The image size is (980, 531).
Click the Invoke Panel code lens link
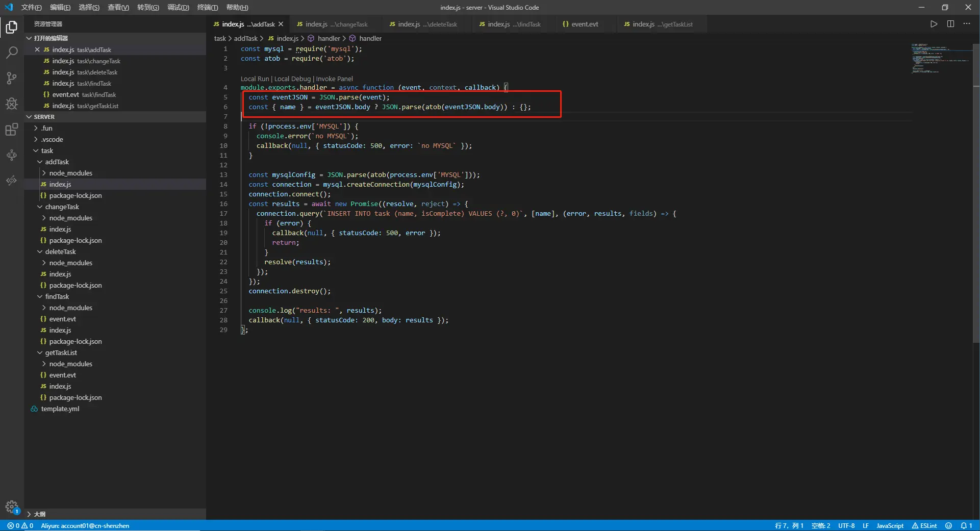tap(334, 79)
